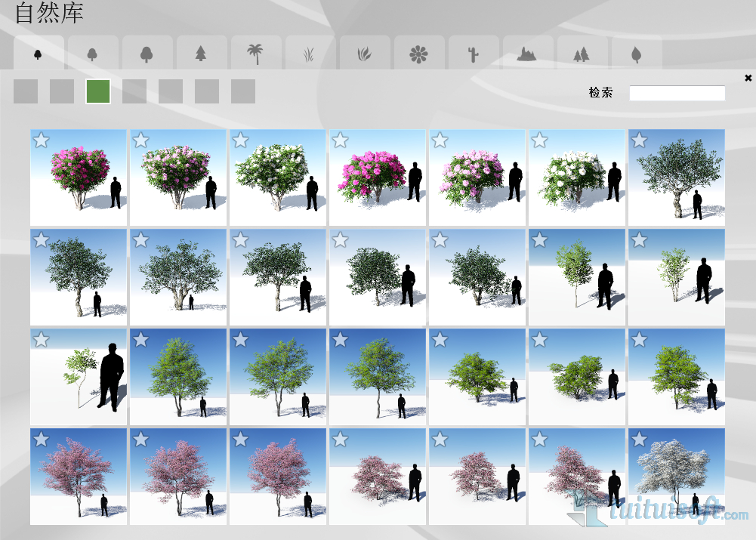Select the leafy plants category tab
756x540 pixels.
364,54
